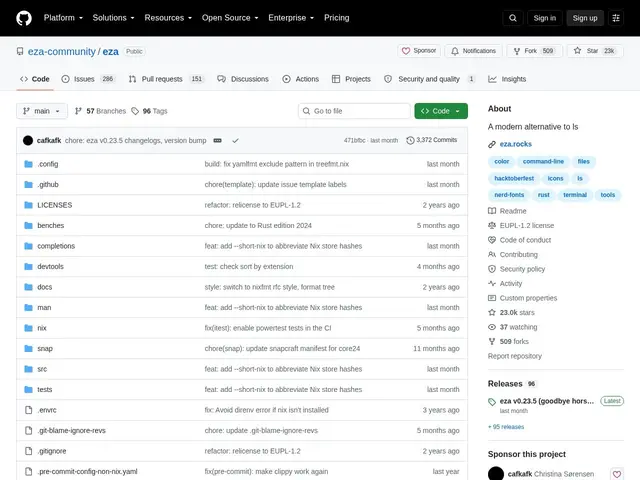The width and height of the screenshot is (640, 480).
Task: Switch to the Issues tab
Action: [x=88, y=79]
